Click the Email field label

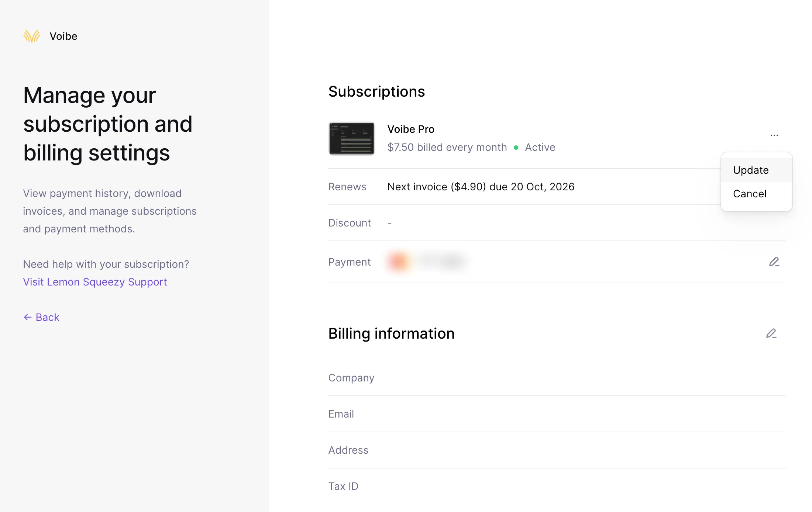point(341,414)
